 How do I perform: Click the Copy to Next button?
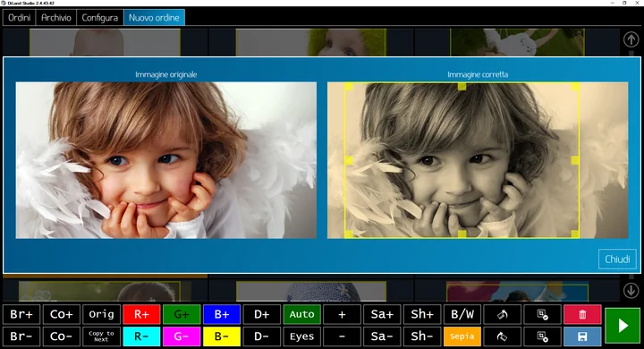[101, 336]
